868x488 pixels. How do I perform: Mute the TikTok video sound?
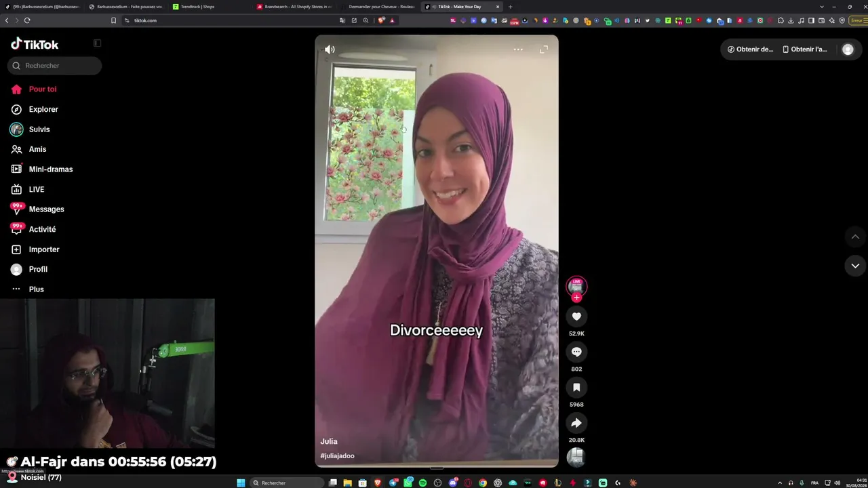point(330,49)
